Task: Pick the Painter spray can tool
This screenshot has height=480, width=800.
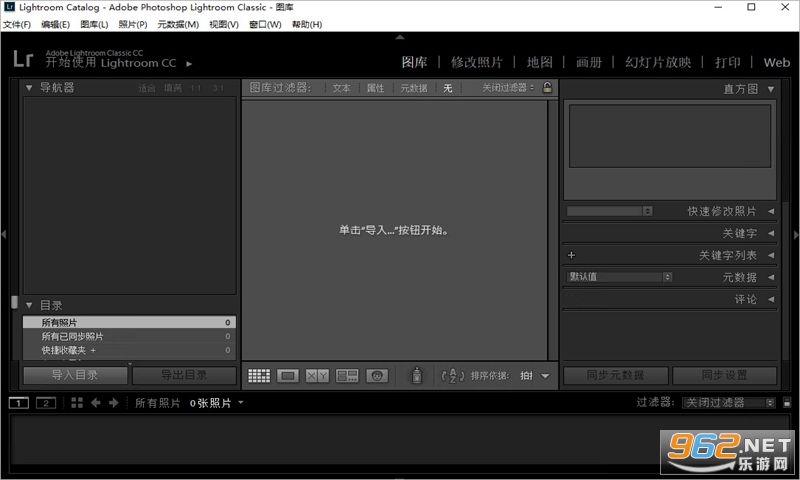Action: click(x=417, y=375)
